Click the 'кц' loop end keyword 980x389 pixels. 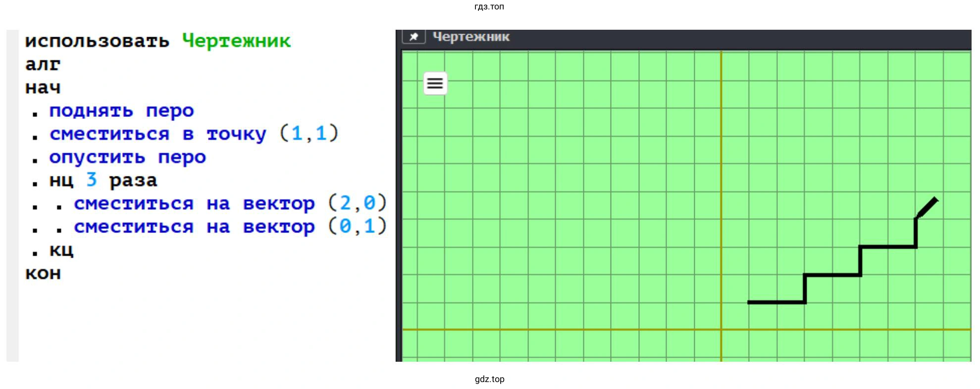tap(61, 250)
